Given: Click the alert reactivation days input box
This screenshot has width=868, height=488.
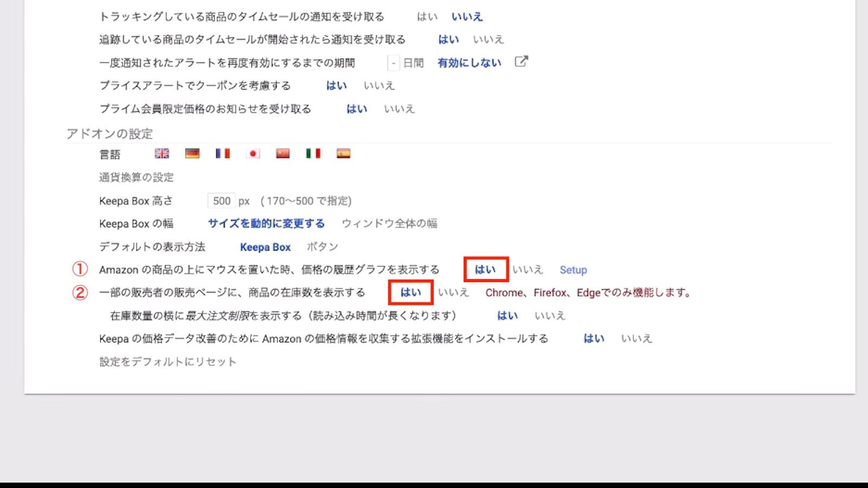Looking at the screenshot, I should (393, 63).
